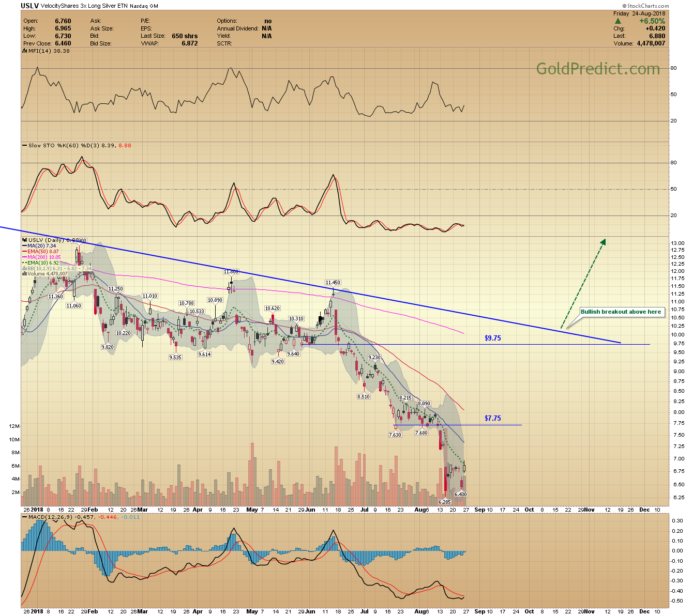Click the green up-triangle beside +6.50%
This screenshot has height=616, width=693.
coord(617,21)
